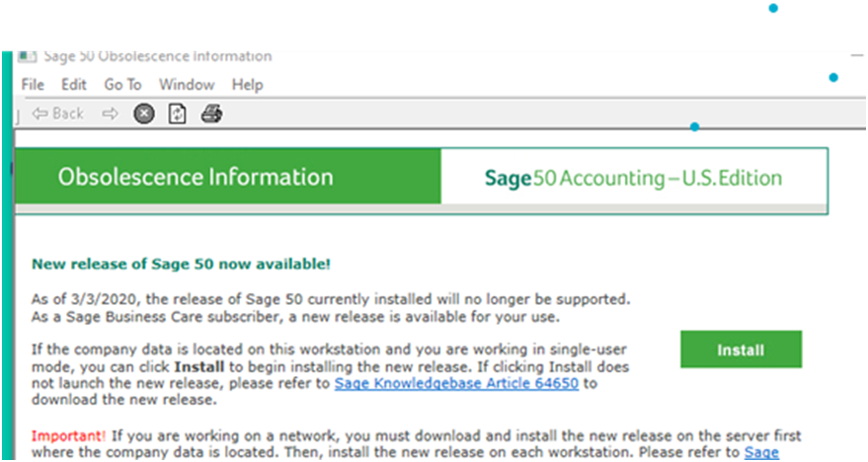Open the Help menu
Viewport: 868px width, 462px height.
248,85
